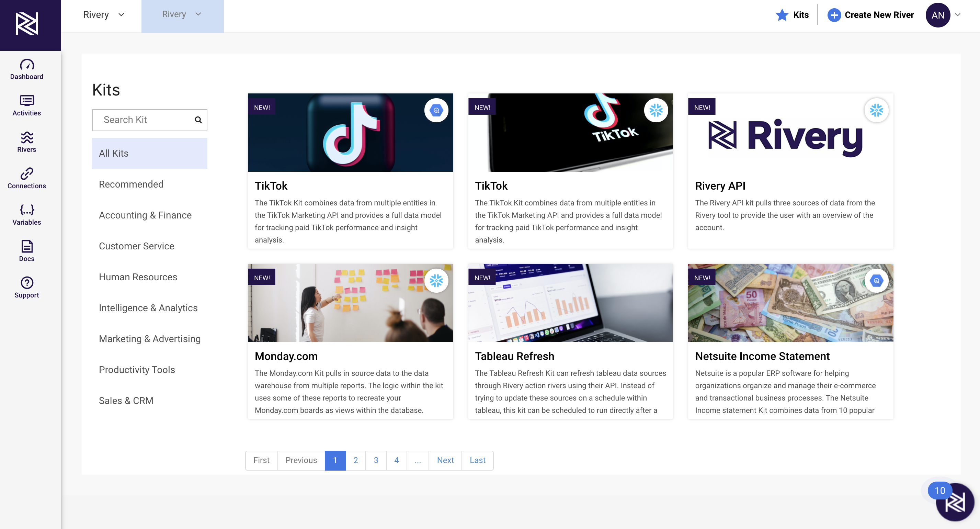Select the Recommended kits category
The image size is (980, 529).
[131, 184]
